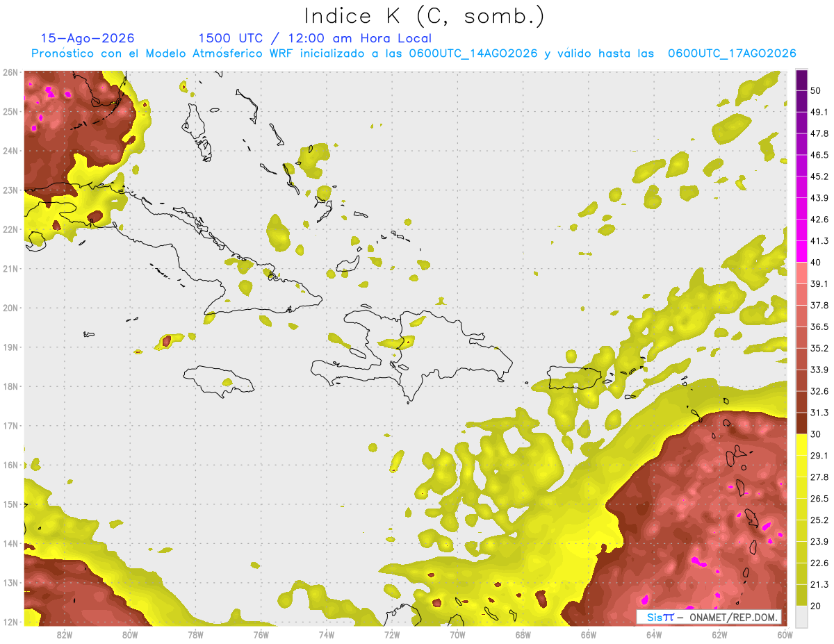Click the longitude label "76W"
Viewport: 834px width, 644px height.
click(261, 634)
